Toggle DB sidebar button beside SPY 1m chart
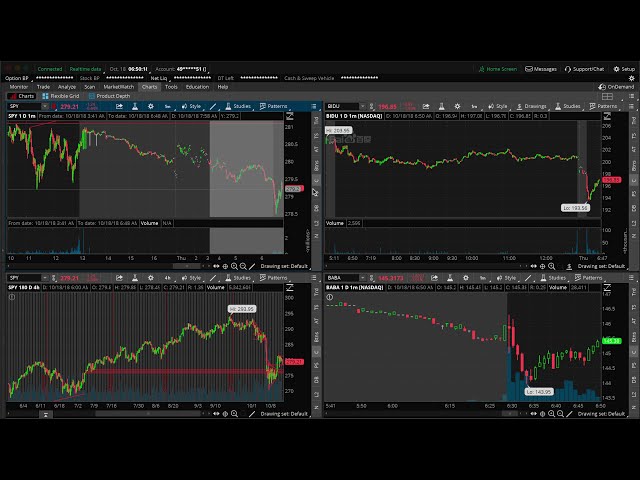The image size is (640, 480). pyautogui.click(x=316, y=208)
